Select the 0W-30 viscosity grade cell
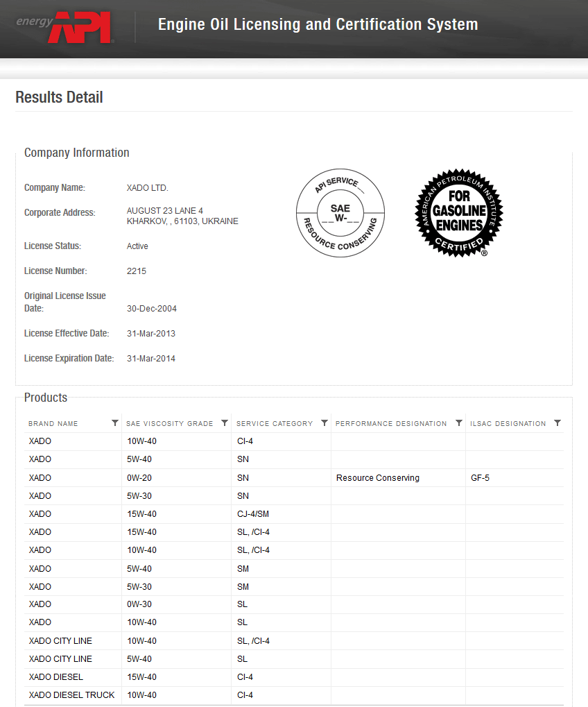Viewport: 588px width, 707px height. click(139, 604)
